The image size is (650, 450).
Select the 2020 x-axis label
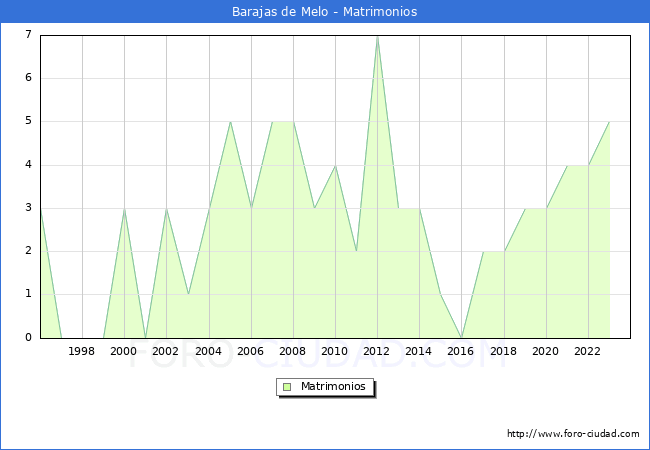[x=545, y=351]
